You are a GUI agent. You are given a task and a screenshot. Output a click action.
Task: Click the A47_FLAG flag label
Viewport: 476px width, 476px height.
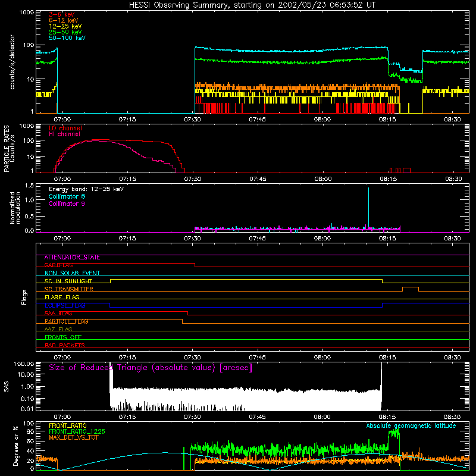(58, 330)
